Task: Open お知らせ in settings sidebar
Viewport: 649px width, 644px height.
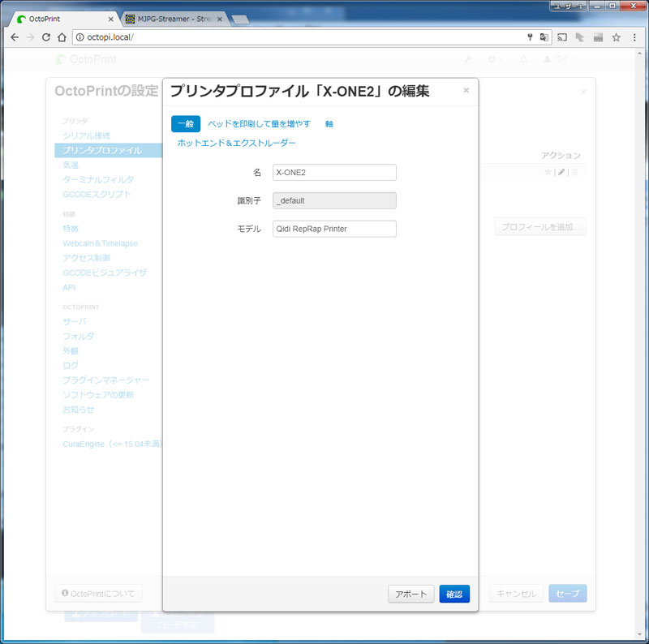Action: coord(78,410)
